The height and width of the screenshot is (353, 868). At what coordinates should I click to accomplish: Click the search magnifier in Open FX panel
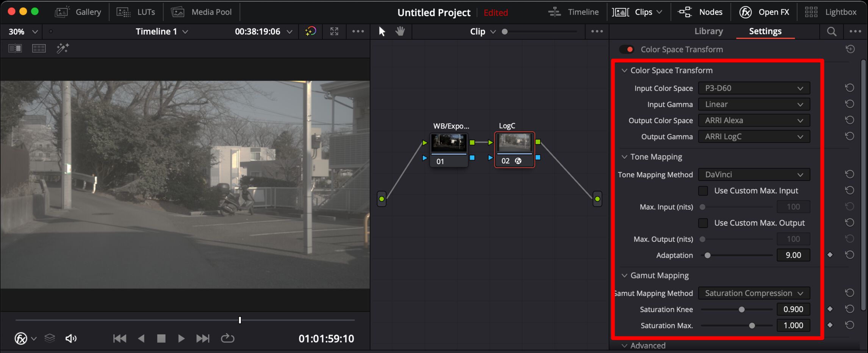coord(831,31)
